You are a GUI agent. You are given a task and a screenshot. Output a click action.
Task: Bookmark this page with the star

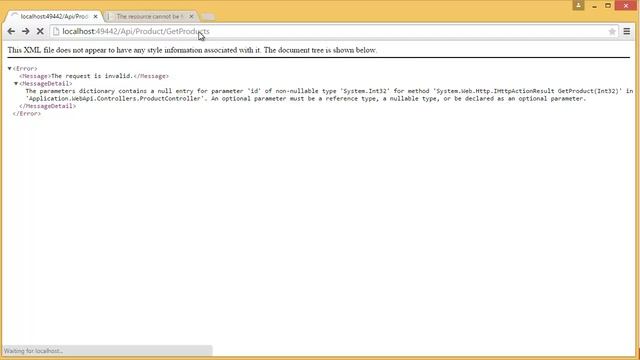(x=612, y=31)
